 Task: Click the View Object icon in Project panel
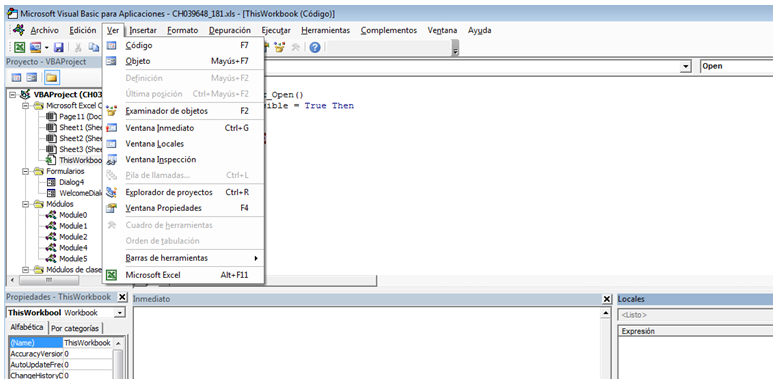tap(31, 77)
